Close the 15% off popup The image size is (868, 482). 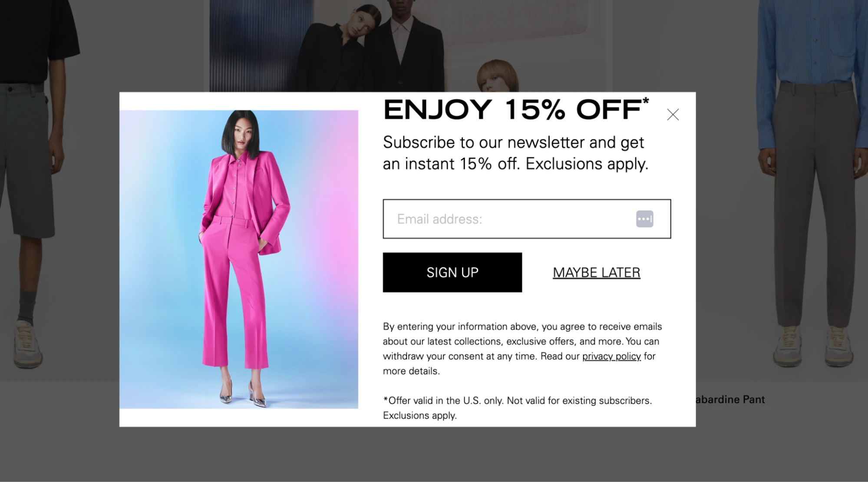click(x=673, y=115)
